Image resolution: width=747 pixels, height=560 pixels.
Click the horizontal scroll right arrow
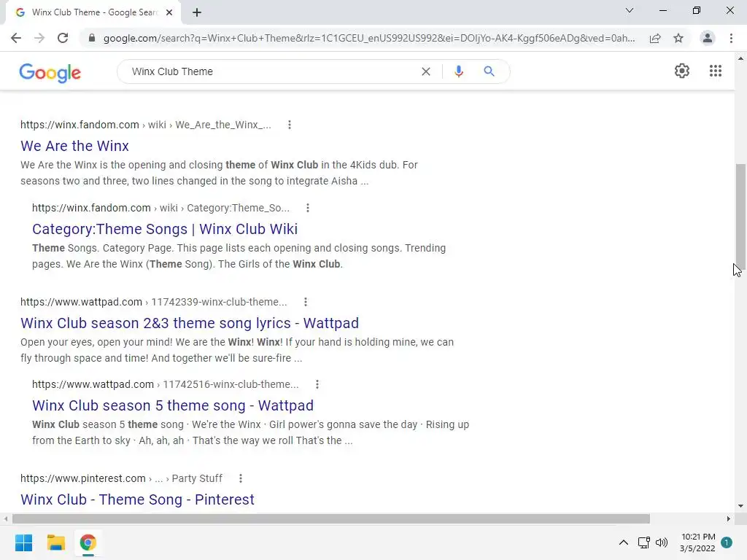(x=729, y=518)
